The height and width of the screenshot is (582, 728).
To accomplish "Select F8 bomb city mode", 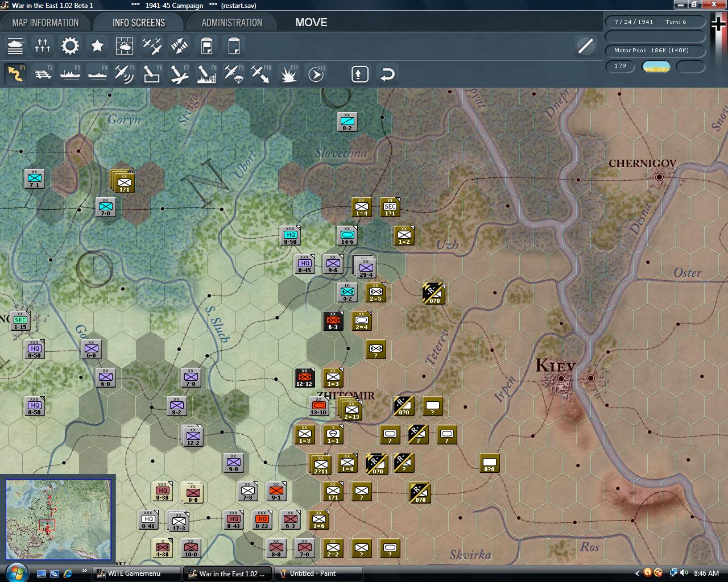I will tap(206, 74).
